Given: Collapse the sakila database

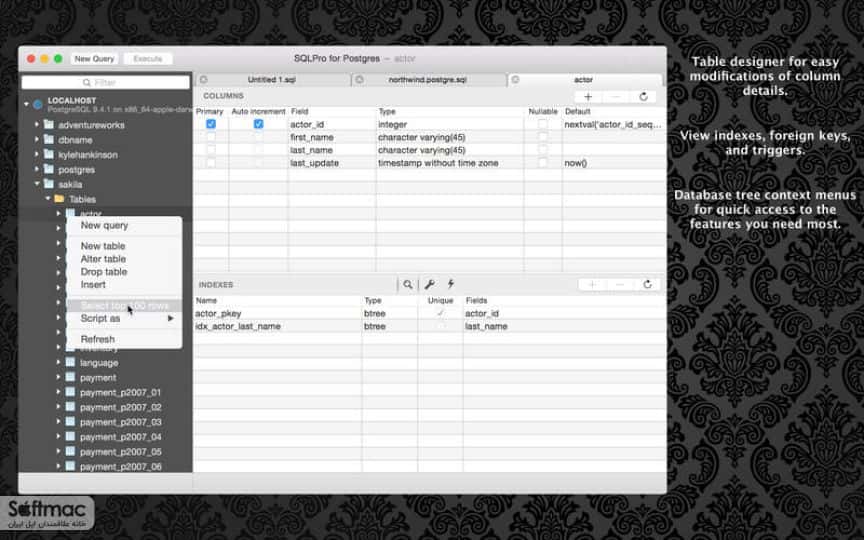Looking at the screenshot, I should click(37, 184).
